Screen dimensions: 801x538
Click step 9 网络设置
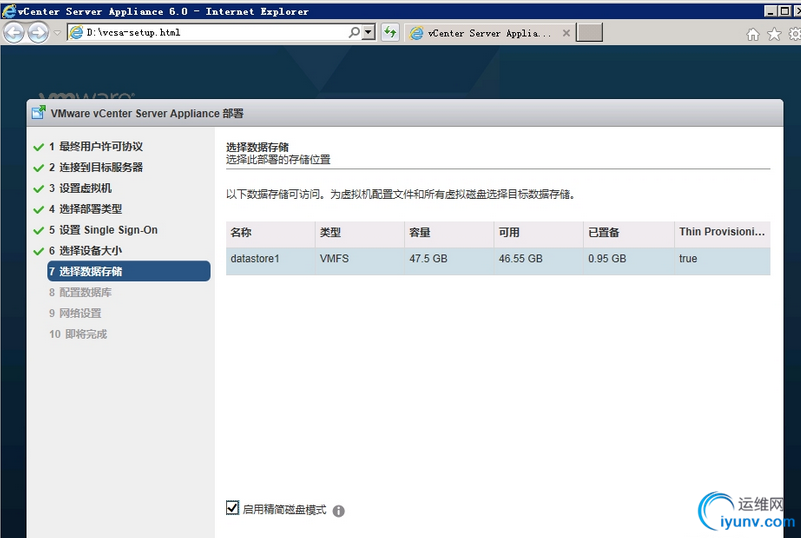(75, 313)
